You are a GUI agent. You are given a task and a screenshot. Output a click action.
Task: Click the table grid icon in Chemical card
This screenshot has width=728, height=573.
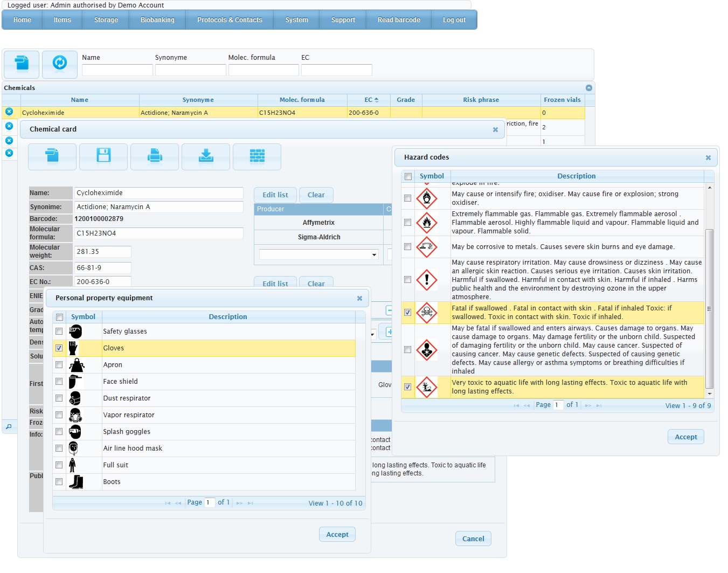pyautogui.click(x=257, y=156)
